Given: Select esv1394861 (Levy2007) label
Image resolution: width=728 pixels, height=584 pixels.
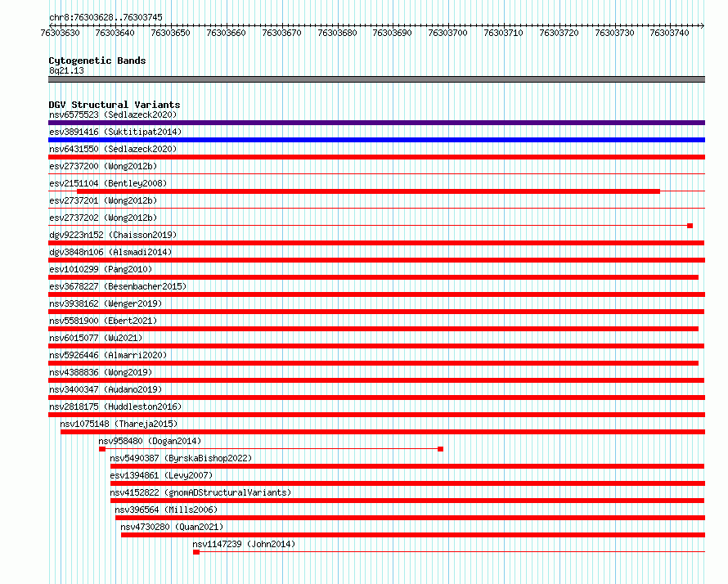Looking at the screenshot, I should 161,475.
